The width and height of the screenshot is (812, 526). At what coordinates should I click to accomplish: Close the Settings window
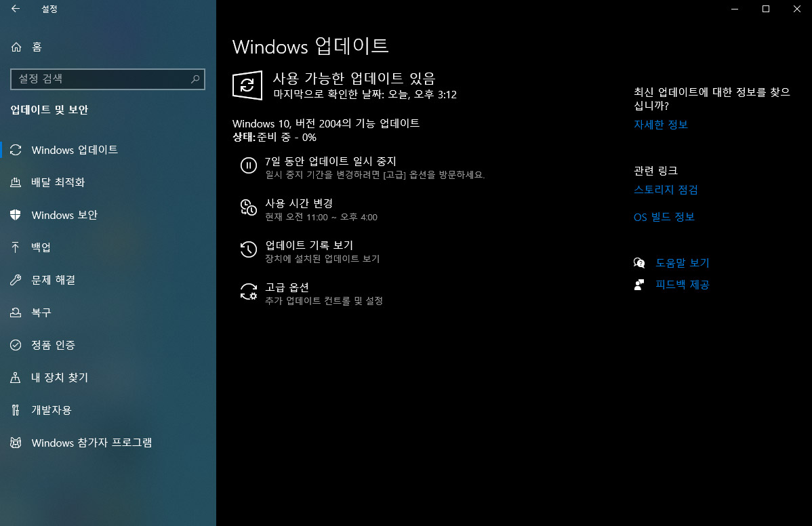(796, 9)
